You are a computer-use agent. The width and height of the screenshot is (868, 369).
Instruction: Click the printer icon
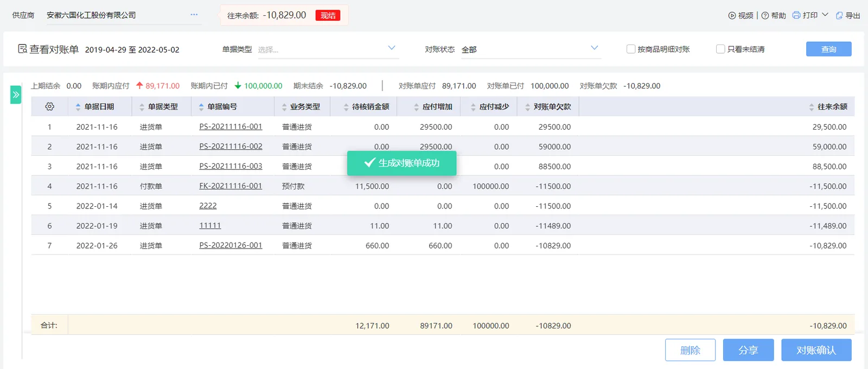point(796,15)
